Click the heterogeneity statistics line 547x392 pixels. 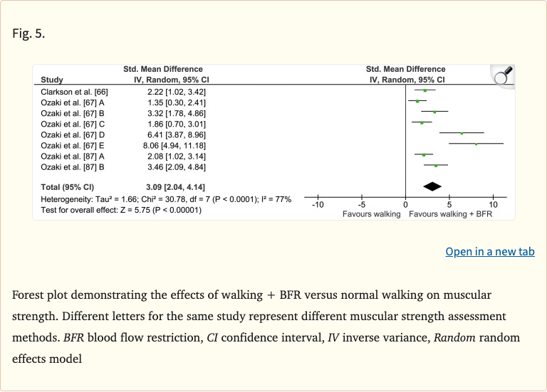point(165,199)
